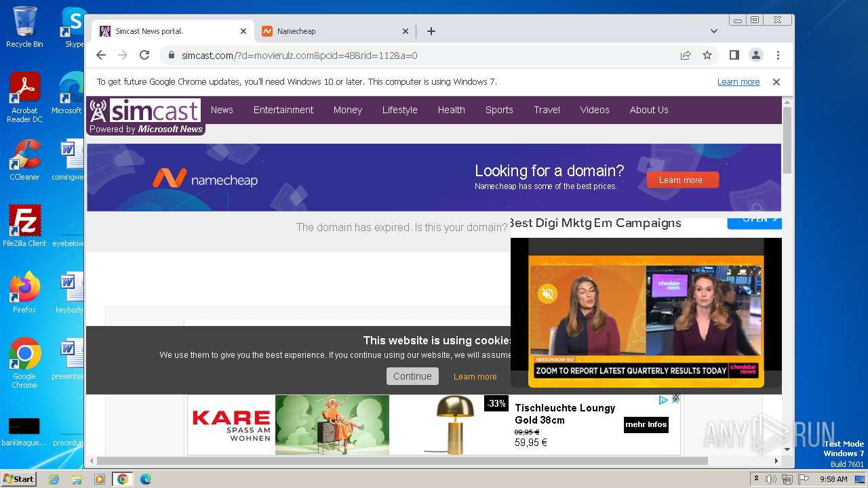
Task: Open Chrome's three-dot menu
Action: pos(778,55)
